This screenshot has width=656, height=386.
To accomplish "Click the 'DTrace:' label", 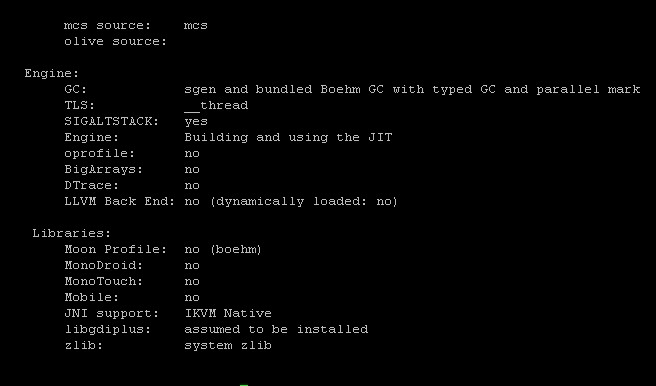I will [92, 185].
